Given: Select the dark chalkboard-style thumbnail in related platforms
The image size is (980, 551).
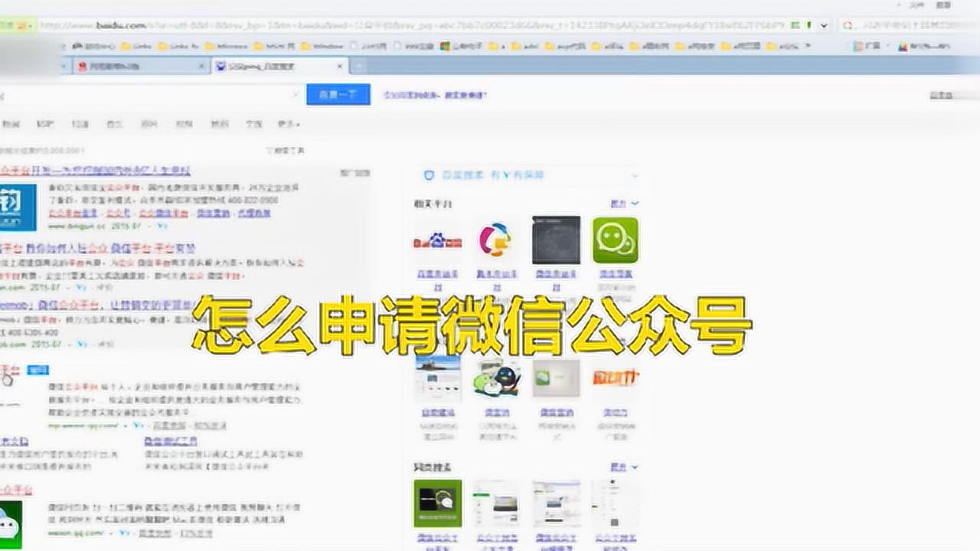Looking at the screenshot, I should click(556, 240).
